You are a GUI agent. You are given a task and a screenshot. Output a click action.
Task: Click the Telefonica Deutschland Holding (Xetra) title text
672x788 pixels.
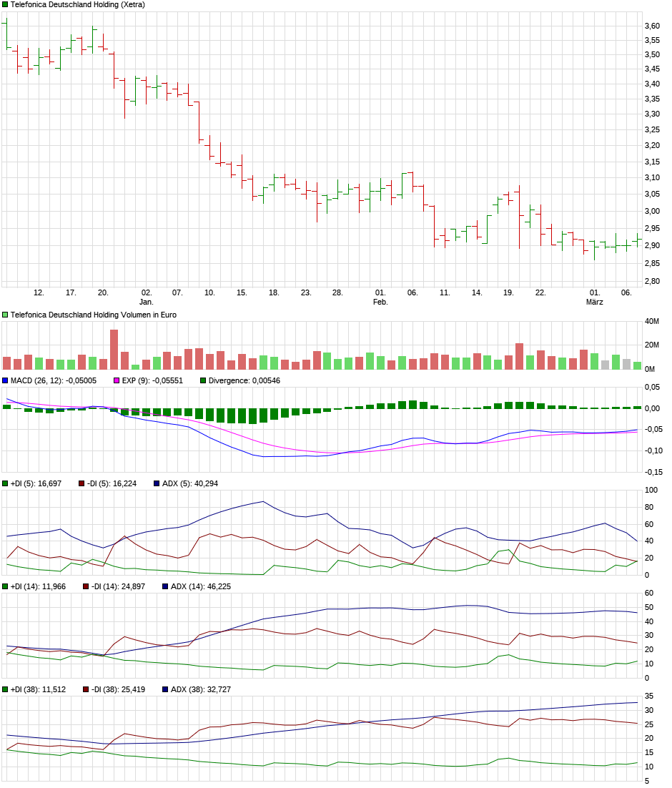[79, 5]
